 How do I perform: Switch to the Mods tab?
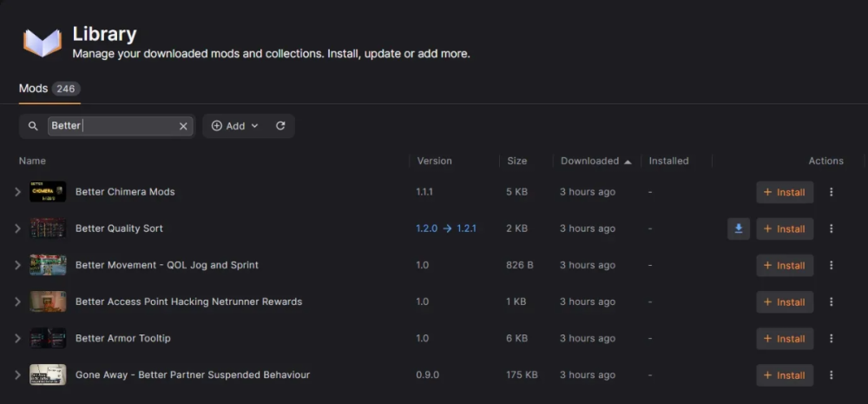[49, 89]
